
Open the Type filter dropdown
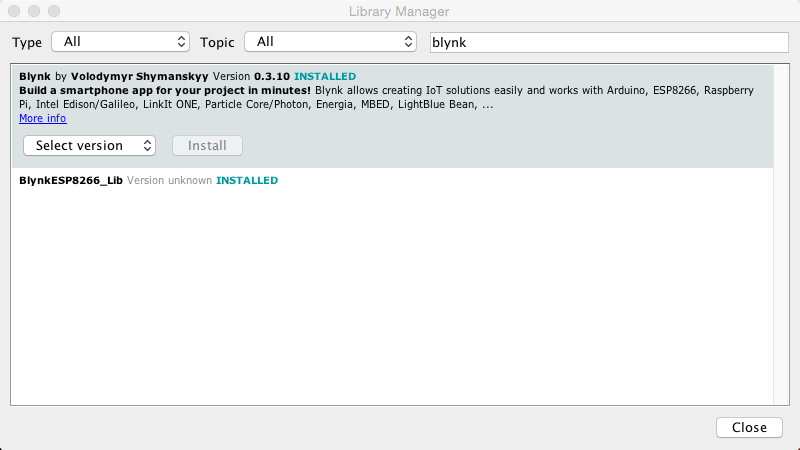point(120,42)
